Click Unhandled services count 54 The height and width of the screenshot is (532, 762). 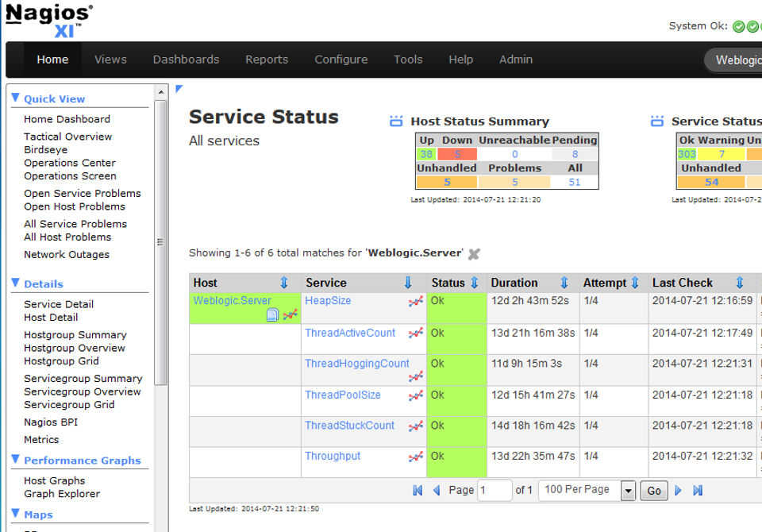[711, 183]
